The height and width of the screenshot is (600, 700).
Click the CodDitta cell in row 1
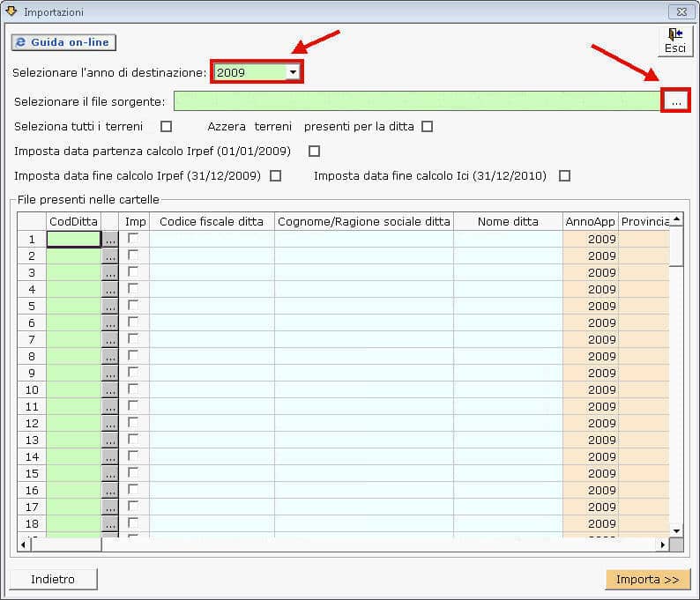pyautogui.click(x=73, y=239)
